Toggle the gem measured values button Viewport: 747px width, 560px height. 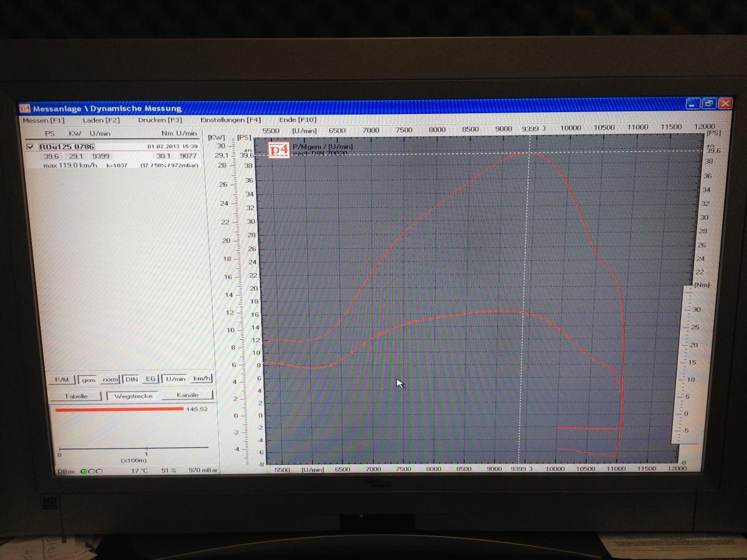click(88, 380)
